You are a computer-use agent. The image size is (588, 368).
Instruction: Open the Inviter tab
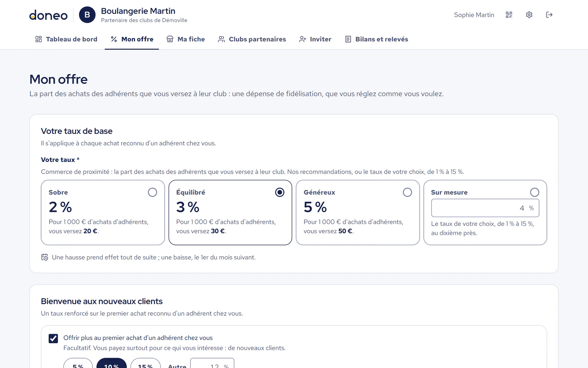pos(315,39)
